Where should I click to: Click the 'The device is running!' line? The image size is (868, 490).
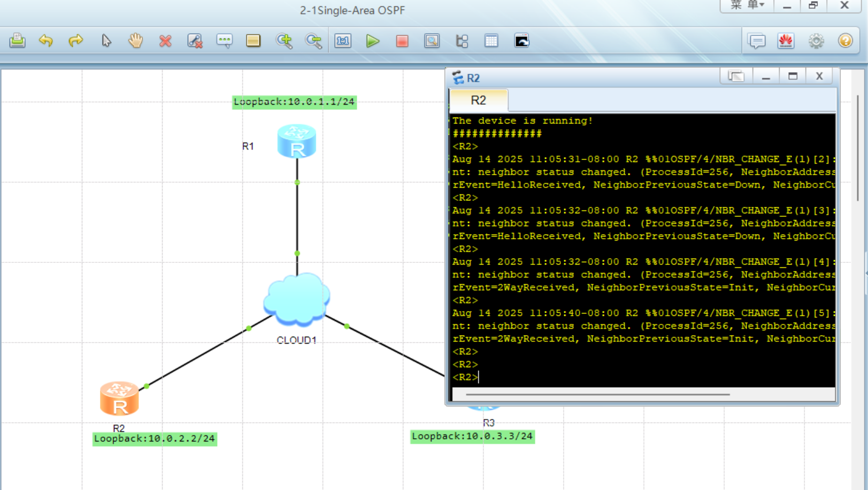[x=523, y=121]
